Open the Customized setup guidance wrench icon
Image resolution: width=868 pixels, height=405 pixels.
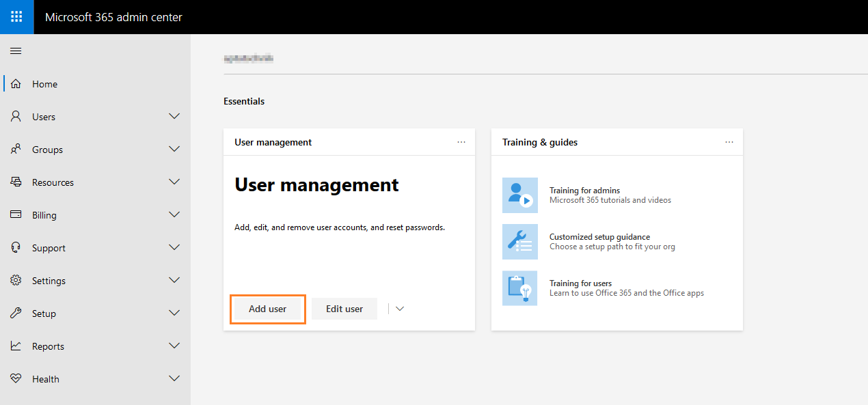click(x=520, y=242)
